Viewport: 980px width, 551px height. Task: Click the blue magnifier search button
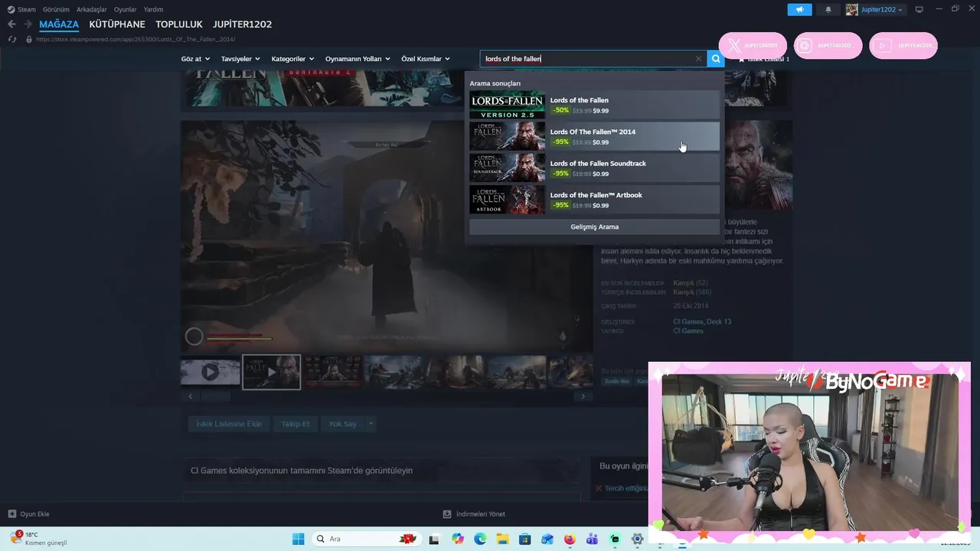pos(715,59)
